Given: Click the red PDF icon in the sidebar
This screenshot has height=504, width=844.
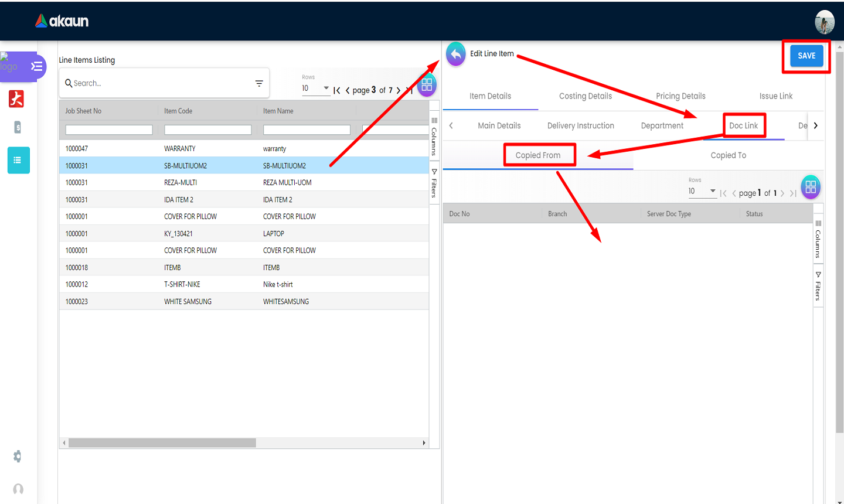Looking at the screenshot, I should tap(16, 98).
